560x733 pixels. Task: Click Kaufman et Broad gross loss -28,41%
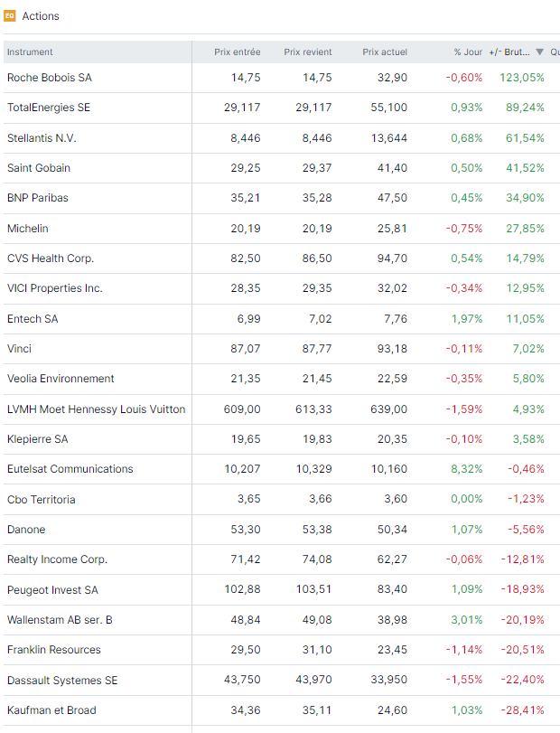pyautogui.click(x=523, y=710)
